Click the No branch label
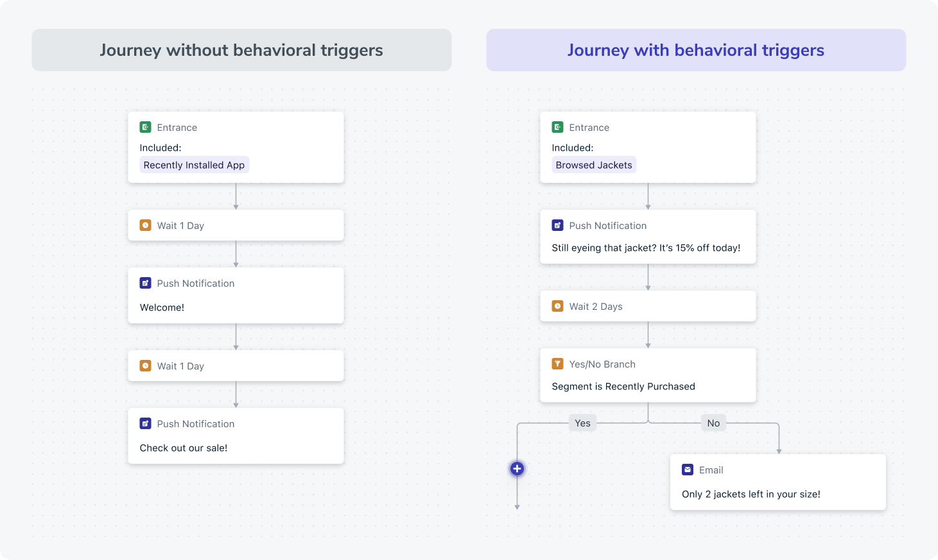 tap(713, 423)
